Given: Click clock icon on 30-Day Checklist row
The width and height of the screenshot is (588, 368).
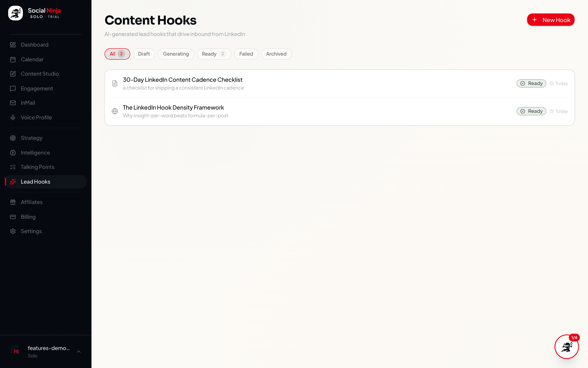Looking at the screenshot, I should tap(551, 83).
